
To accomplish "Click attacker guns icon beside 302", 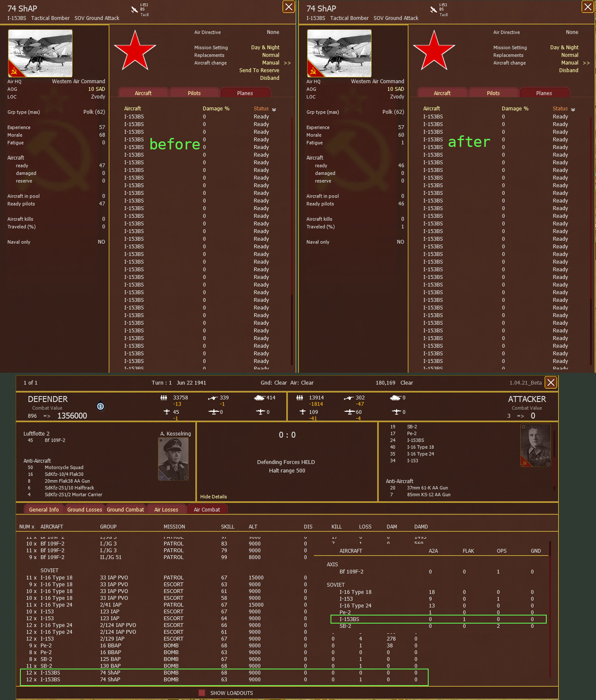I will point(348,398).
